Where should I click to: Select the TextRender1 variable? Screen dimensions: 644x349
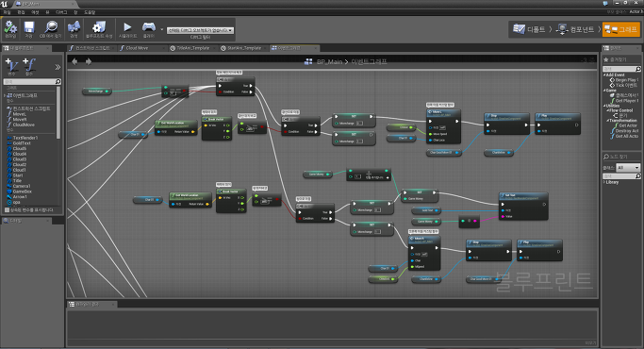tap(25, 138)
